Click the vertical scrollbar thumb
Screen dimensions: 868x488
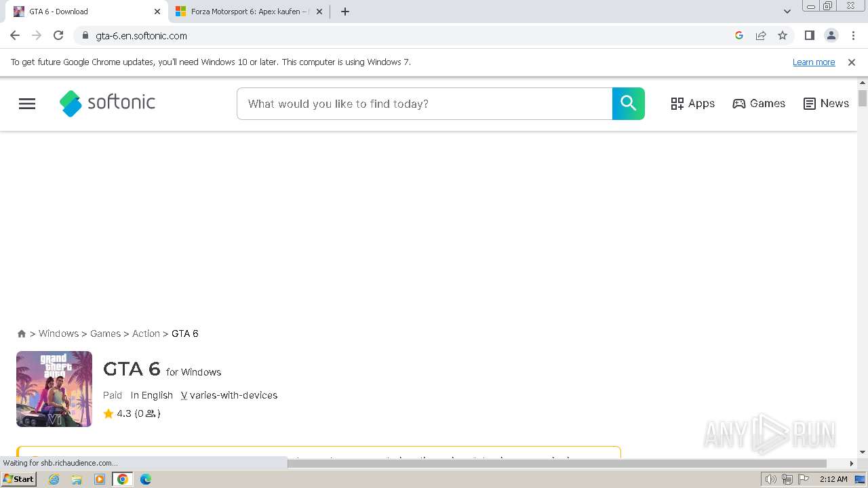tap(863, 98)
